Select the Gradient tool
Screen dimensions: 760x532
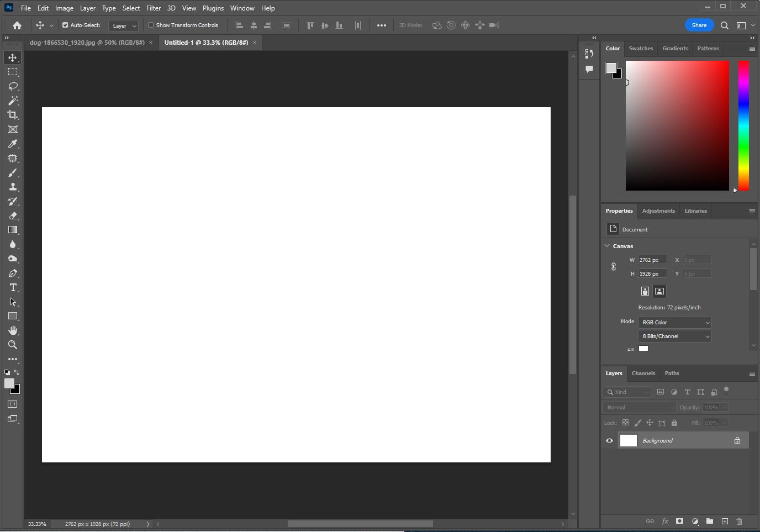click(13, 230)
